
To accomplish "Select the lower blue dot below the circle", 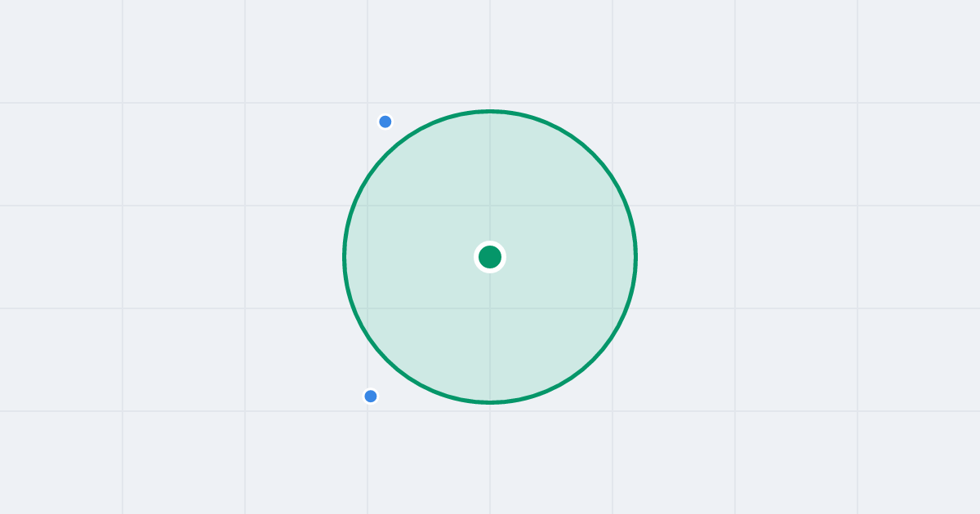I will (x=371, y=396).
